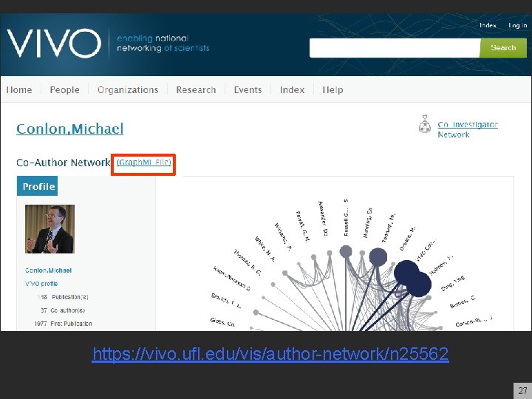Select the Powell, G. M. node label
Viewport: 532px width, 399px height.
(303, 226)
